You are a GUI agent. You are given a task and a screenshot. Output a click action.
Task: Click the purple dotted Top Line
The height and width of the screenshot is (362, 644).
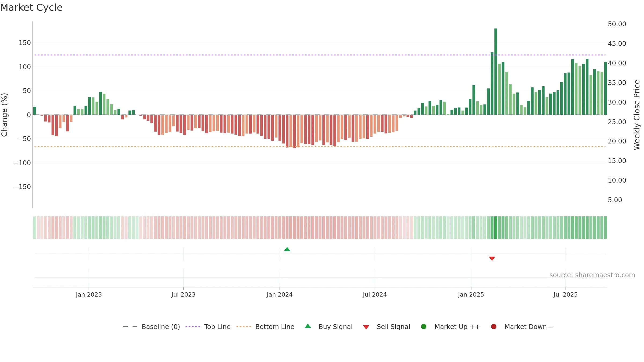(x=320, y=55)
